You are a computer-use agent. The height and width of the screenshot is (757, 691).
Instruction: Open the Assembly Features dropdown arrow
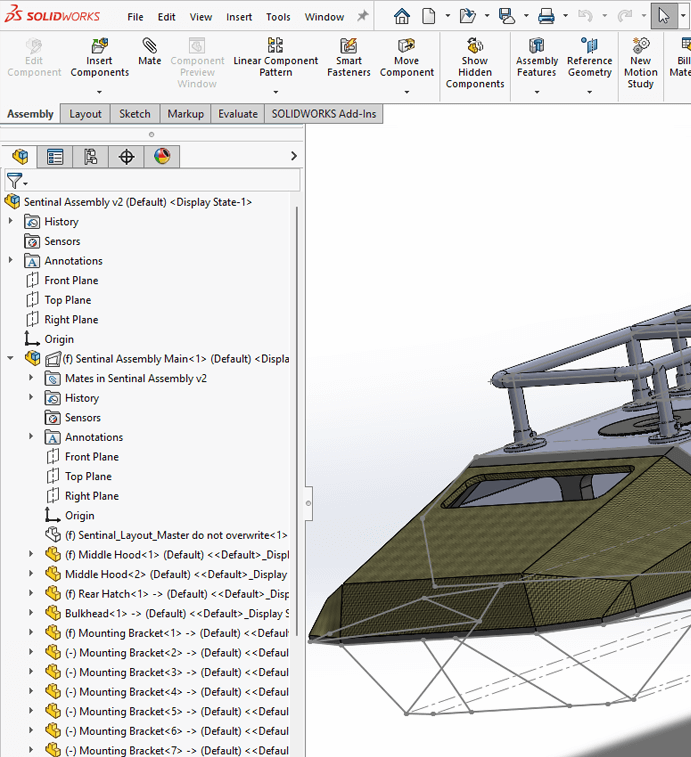pos(536,93)
